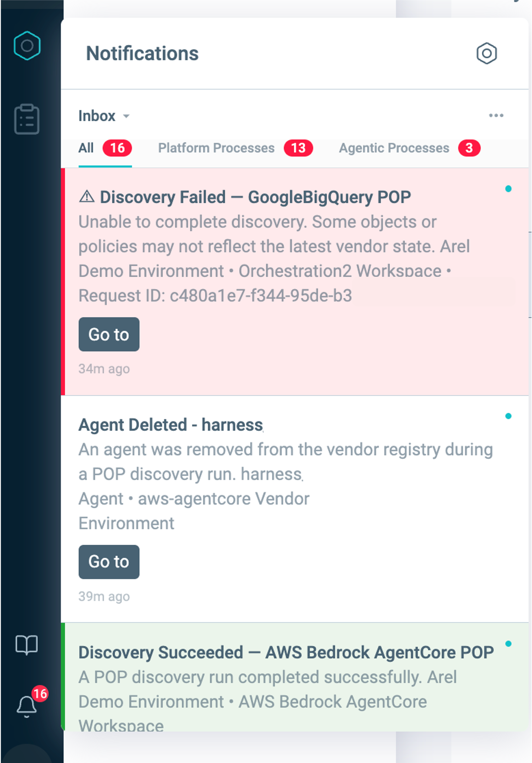Click Go to on Discovery Failed notification
The height and width of the screenshot is (763, 532).
[x=109, y=334]
